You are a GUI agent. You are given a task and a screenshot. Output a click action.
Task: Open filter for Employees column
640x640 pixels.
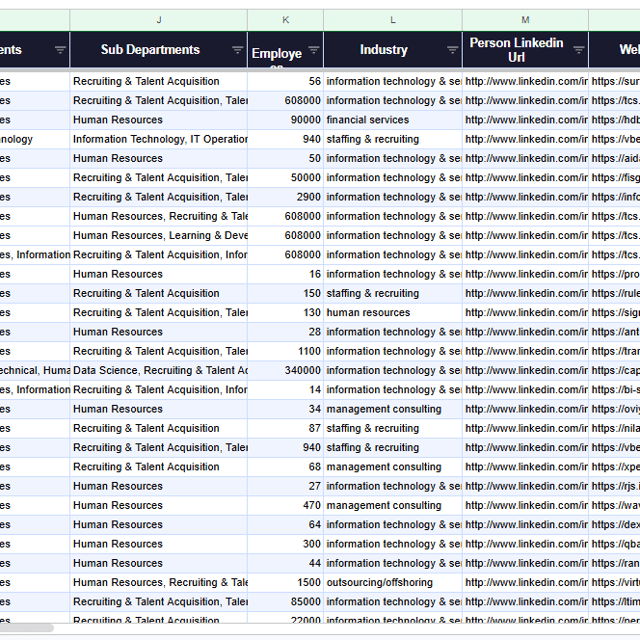313,50
